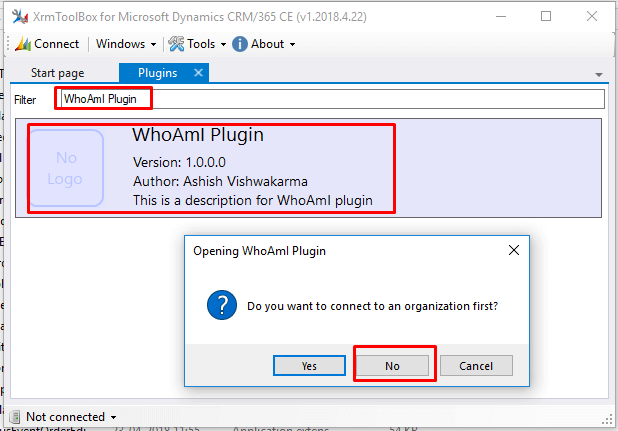618x431 pixels.
Task: Click the blue question mark icon
Action: tap(222, 305)
